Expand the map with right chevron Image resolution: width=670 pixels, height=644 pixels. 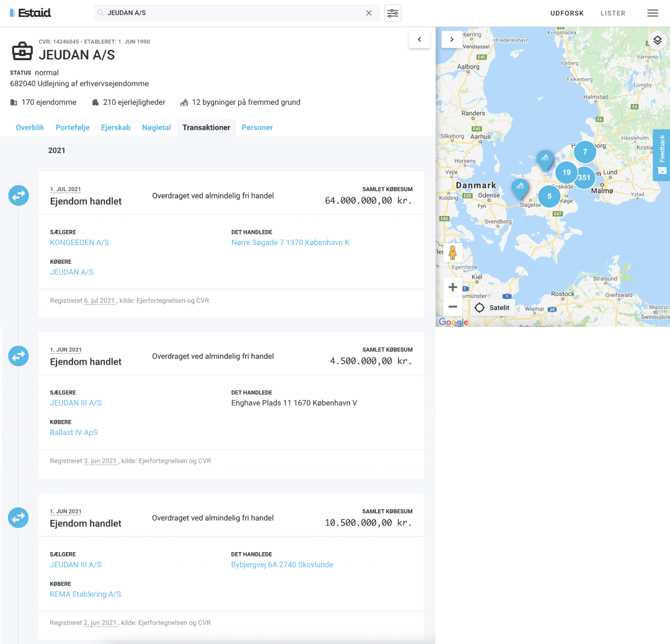pyautogui.click(x=452, y=39)
